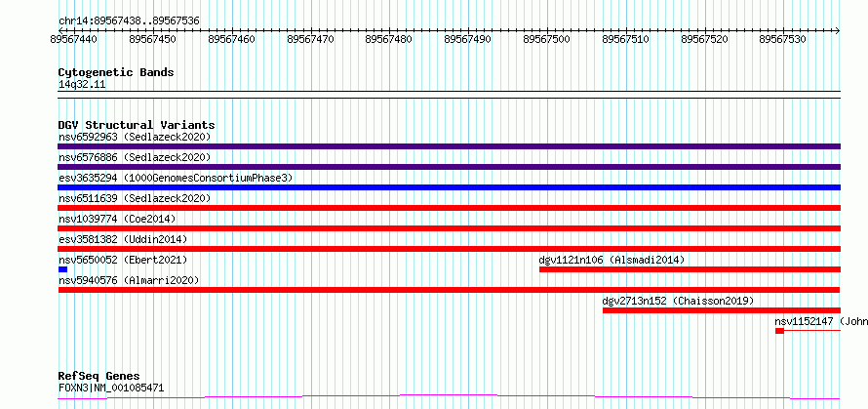
Task: Open the esv3581382 (Uddin2014) variant label
Action: tap(123, 239)
